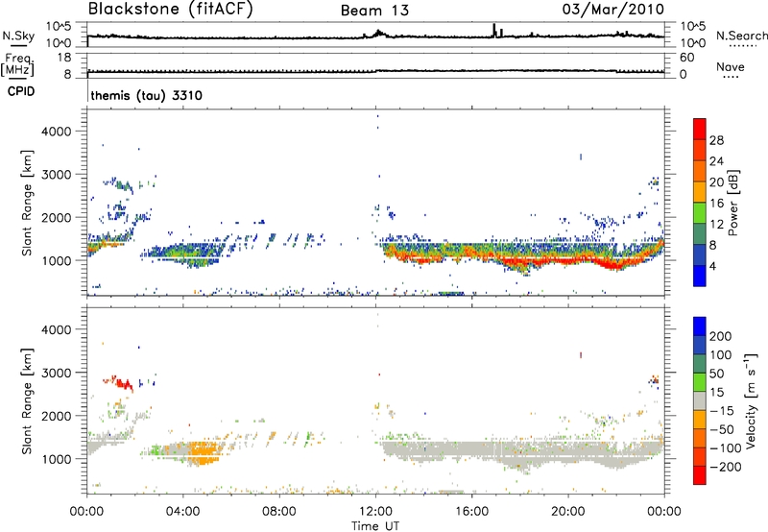768x532 pixels.
Task: Click the gray band of the Velocity color bar
Action: pyautogui.click(x=700, y=400)
